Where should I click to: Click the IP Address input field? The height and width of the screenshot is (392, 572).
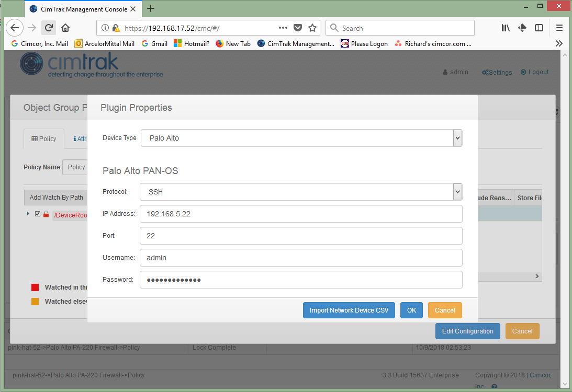pos(301,214)
